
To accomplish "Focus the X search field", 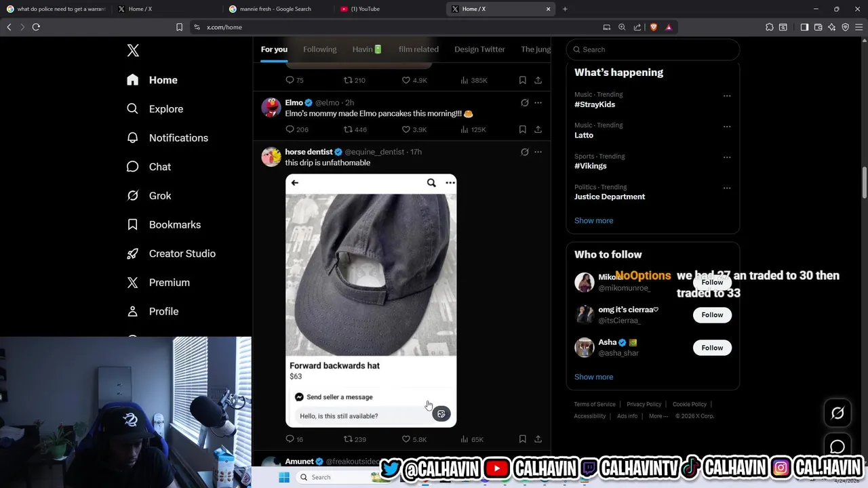I will (653, 49).
